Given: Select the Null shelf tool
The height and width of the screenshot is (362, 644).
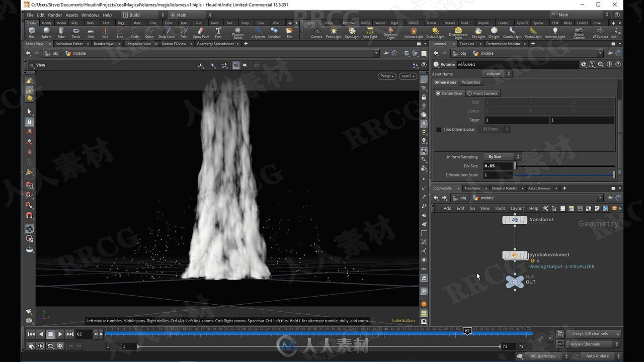Looking at the screenshot, I should point(105,33).
